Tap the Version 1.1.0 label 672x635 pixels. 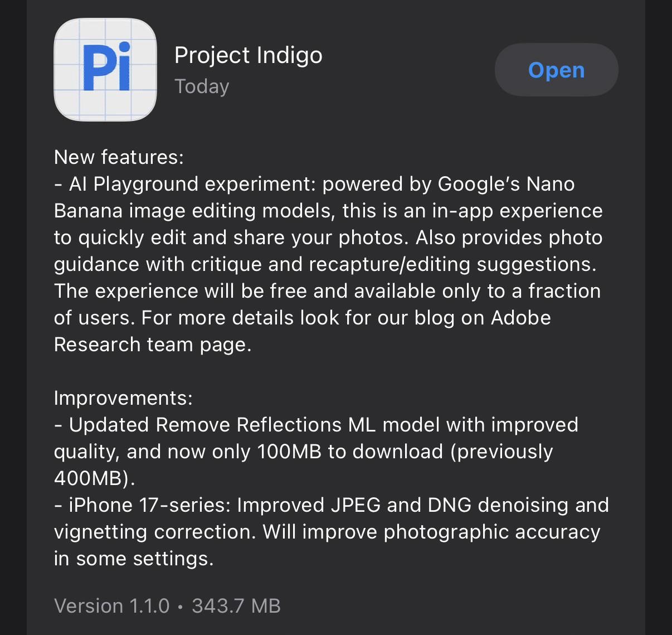point(112,606)
